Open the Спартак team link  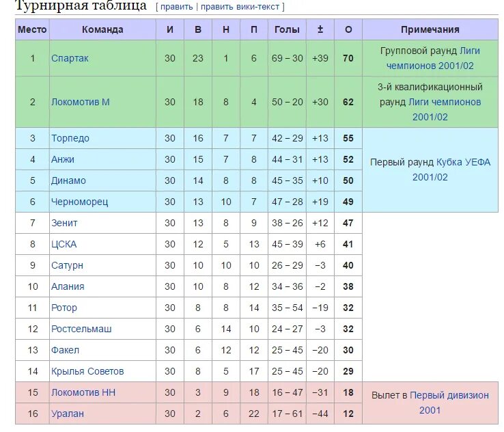(70, 58)
